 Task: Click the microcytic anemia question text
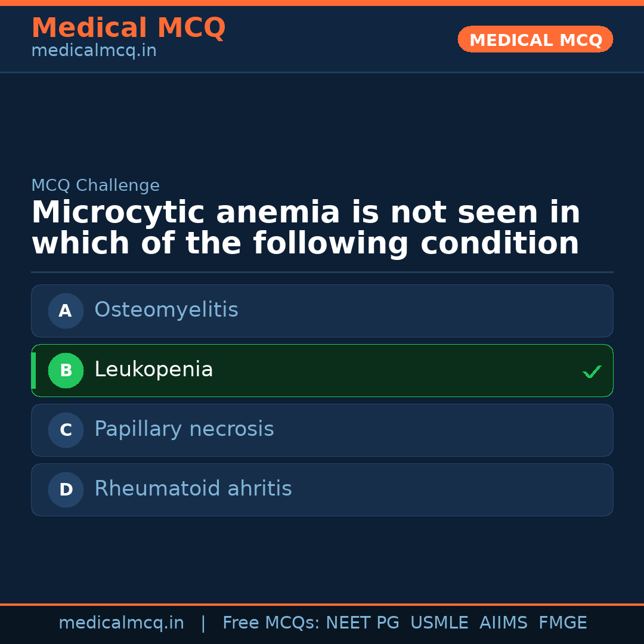pos(305,228)
